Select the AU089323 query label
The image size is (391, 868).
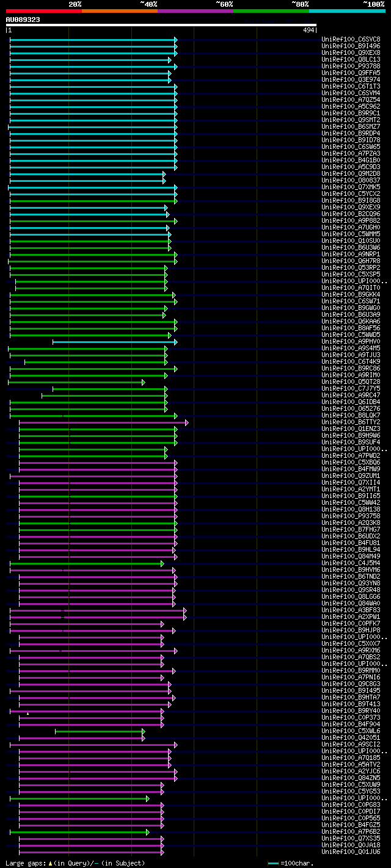(x=23, y=20)
